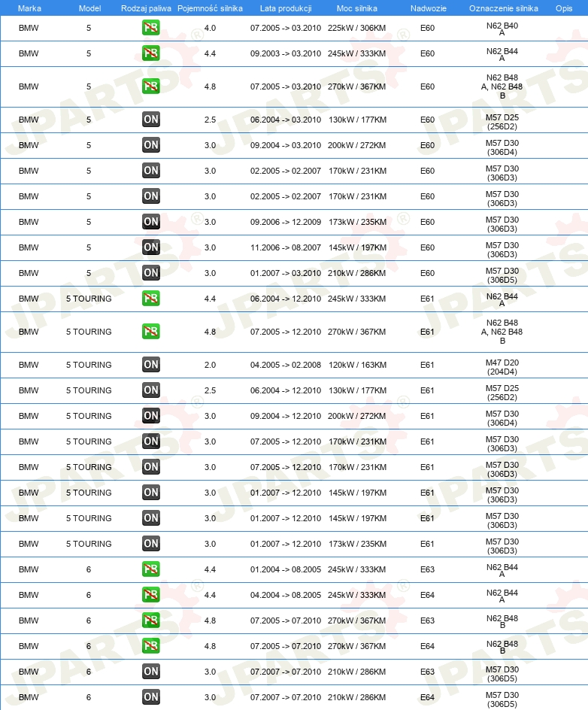588x710 pixels.
Task: Click the Marka column header
Action: [29, 8]
